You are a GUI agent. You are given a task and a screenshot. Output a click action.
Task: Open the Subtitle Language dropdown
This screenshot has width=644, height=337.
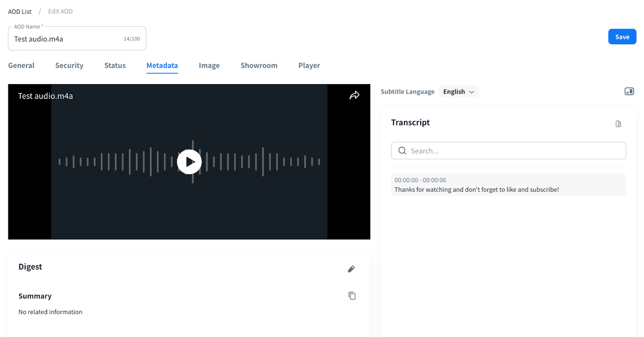point(458,92)
